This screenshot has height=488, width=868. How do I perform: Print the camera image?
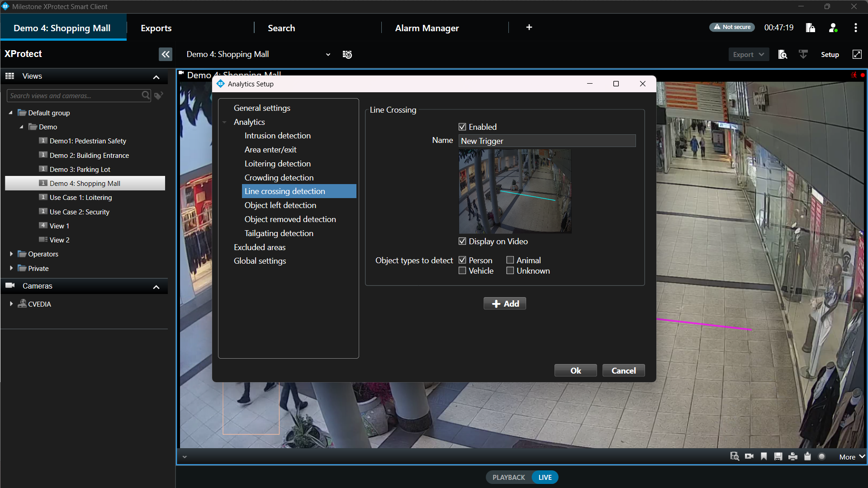[793, 456]
